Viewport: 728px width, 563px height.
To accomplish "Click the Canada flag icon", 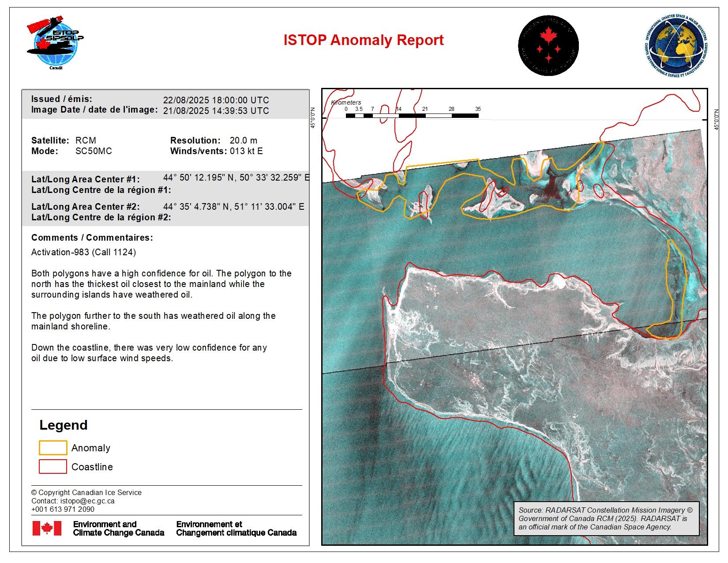I will tap(47, 528).
